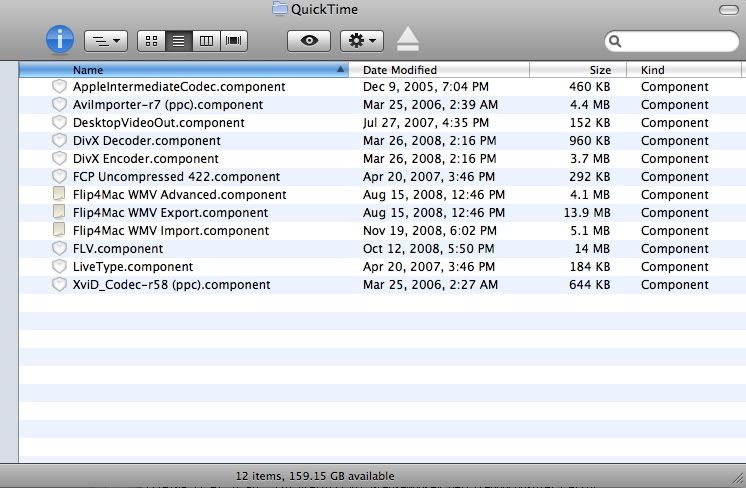Click the FLV.component icon
Viewport: 746px width, 488px height.
[x=59, y=248]
